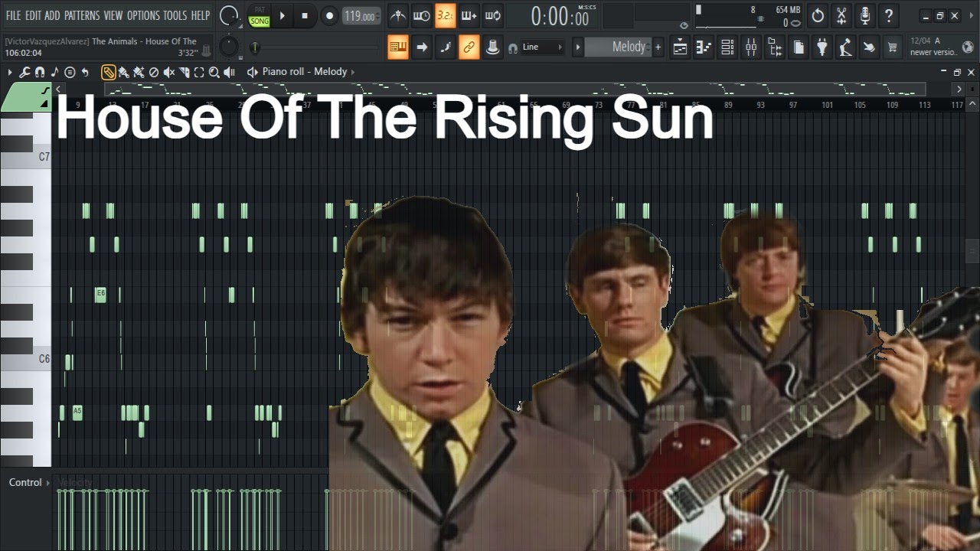Toggle the metronome button
The height and width of the screenshot is (551, 980).
(x=398, y=15)
